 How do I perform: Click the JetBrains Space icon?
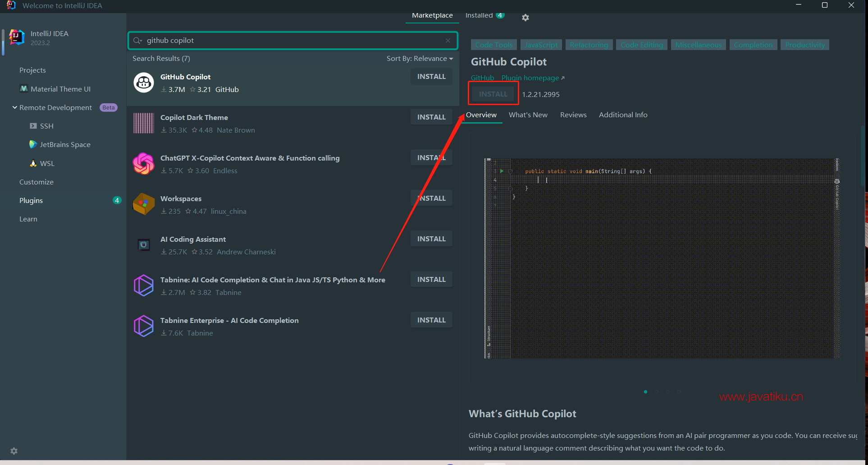[x=33, y=144]
